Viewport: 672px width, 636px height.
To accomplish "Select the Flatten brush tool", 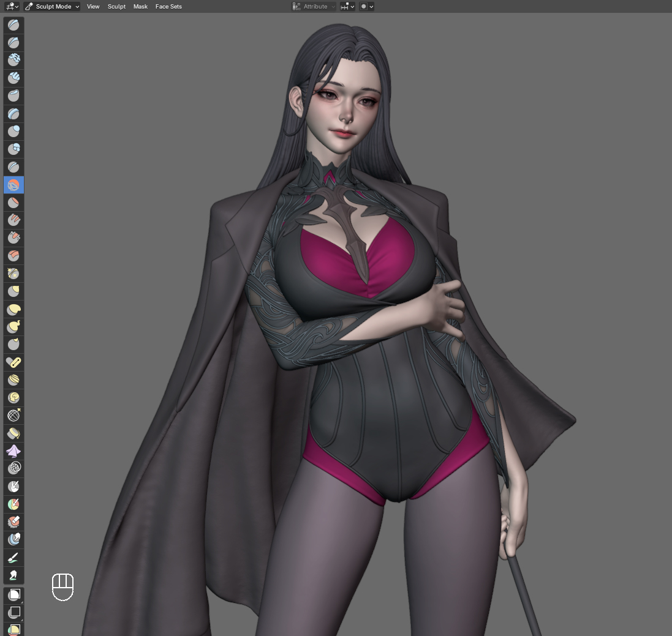I will (13, 202).
